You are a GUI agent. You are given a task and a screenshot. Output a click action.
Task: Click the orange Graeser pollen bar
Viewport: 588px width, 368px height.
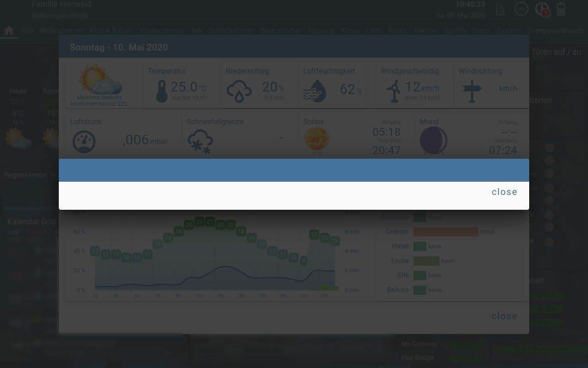[446, 232]
